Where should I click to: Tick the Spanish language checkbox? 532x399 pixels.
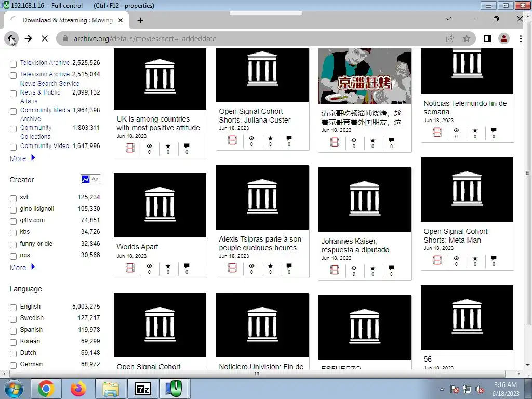(13, 331)
